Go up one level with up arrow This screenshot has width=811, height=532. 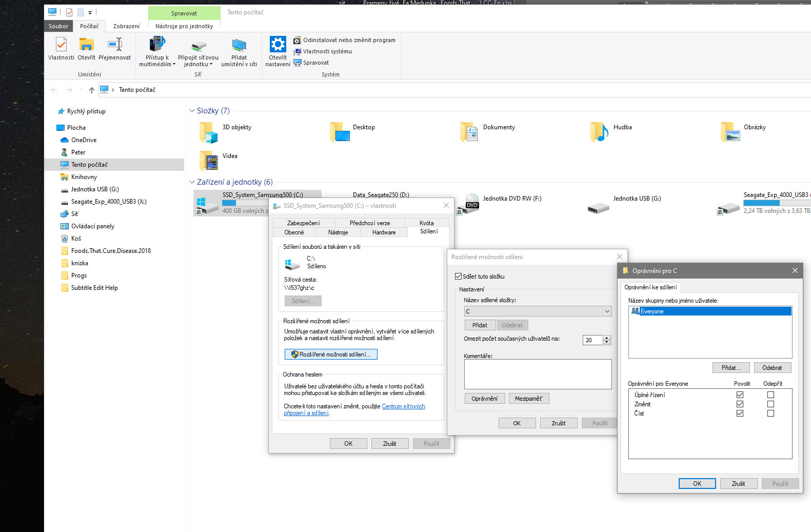point(92,90)
